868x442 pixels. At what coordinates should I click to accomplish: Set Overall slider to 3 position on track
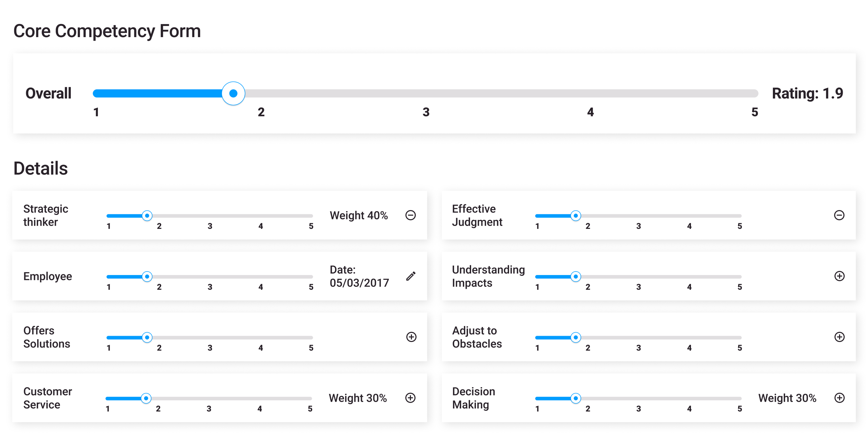coord(426,93)
